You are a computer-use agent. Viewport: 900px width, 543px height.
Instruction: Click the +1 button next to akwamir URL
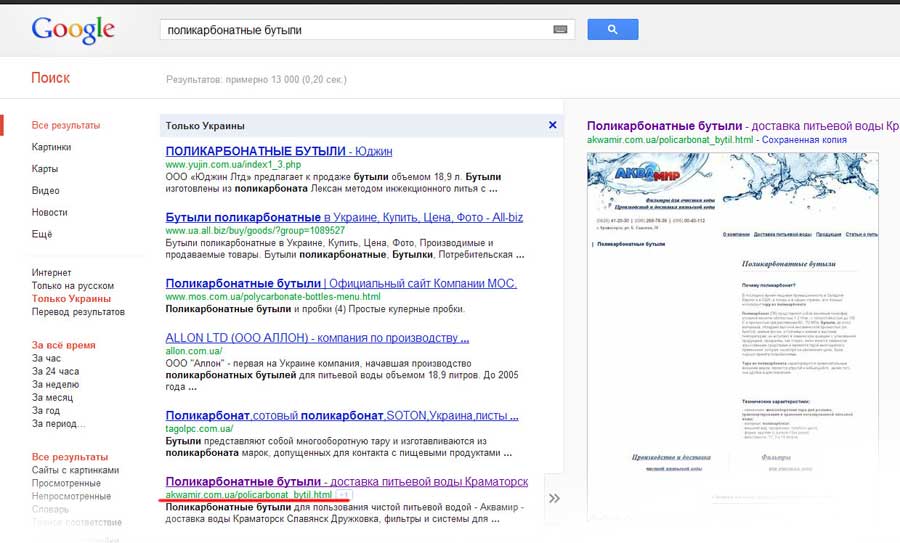pos(343,495)
